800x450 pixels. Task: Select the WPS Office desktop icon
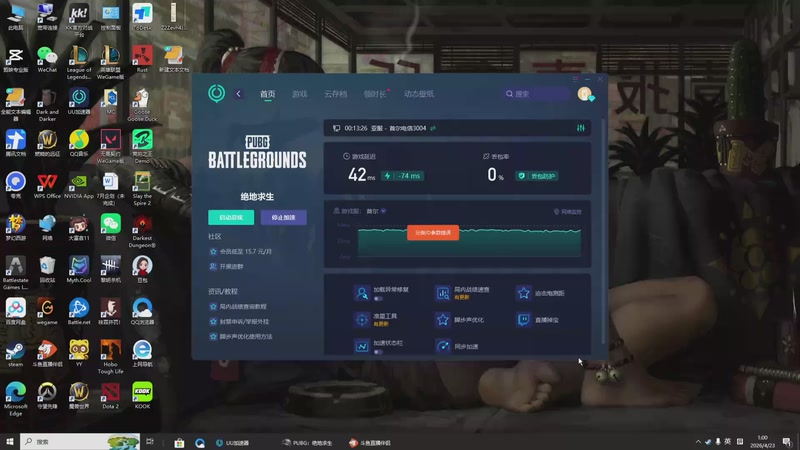tap(47, 185)
